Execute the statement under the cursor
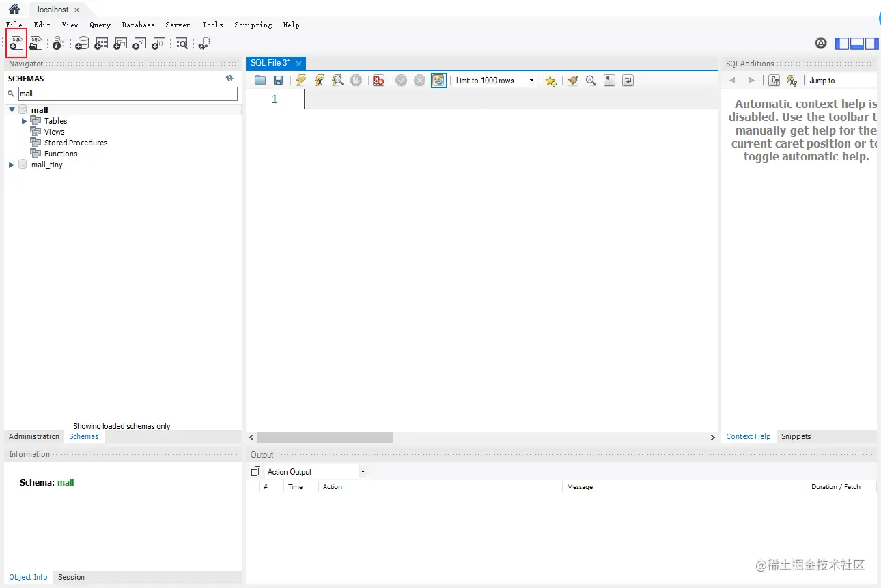The image size is (881, 588). pyautogui.click(x=319, y=81)
